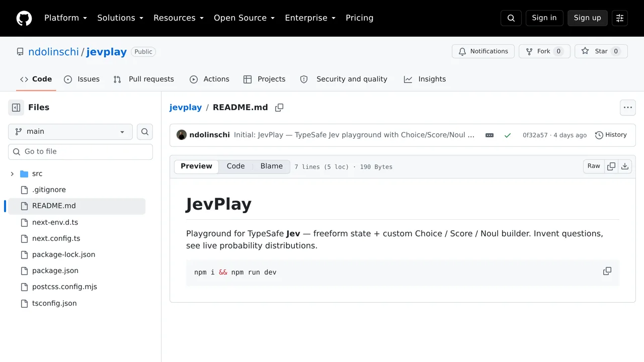
Task: Expand commit message ellipsis button
Action: pyautogui.click(x=490, y=135)
